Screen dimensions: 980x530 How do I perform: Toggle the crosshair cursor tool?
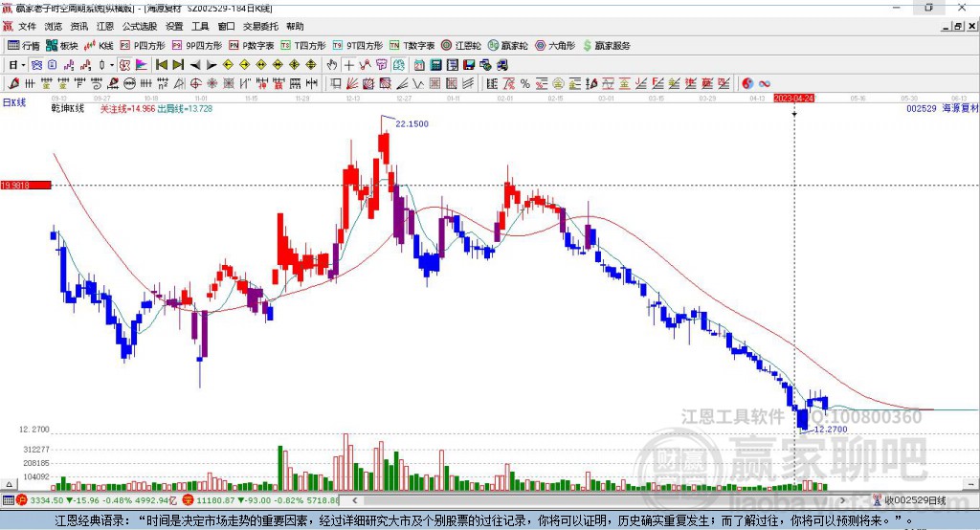348,65
